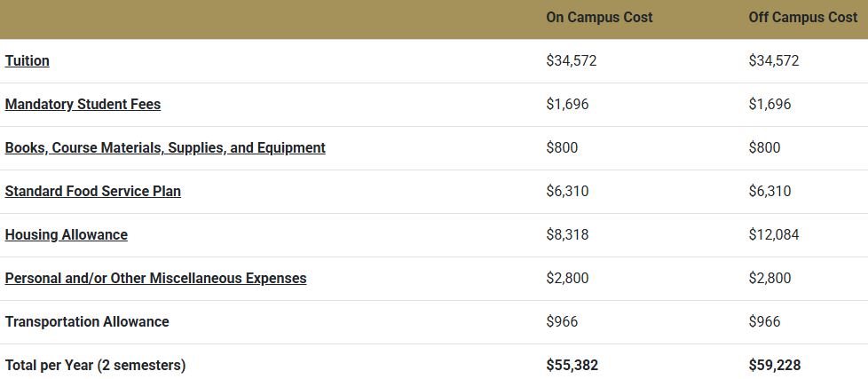Follow the Standard Food Service Plan link
Screen dimensions: 868x379
pyautogui.click(x=93, y=192)
